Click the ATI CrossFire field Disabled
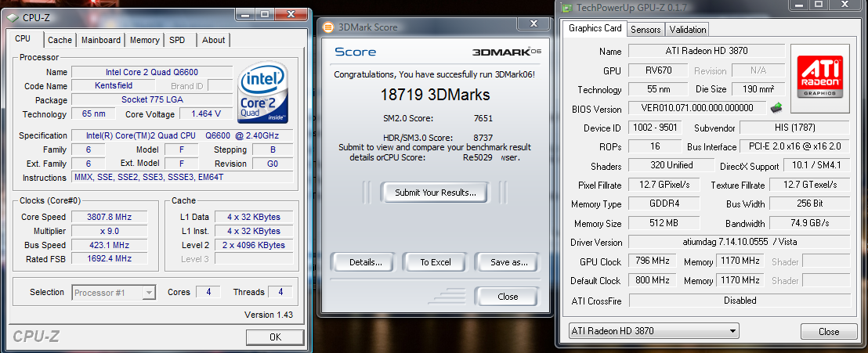This screenshot has width=868, height=353. tap(739, 301)
